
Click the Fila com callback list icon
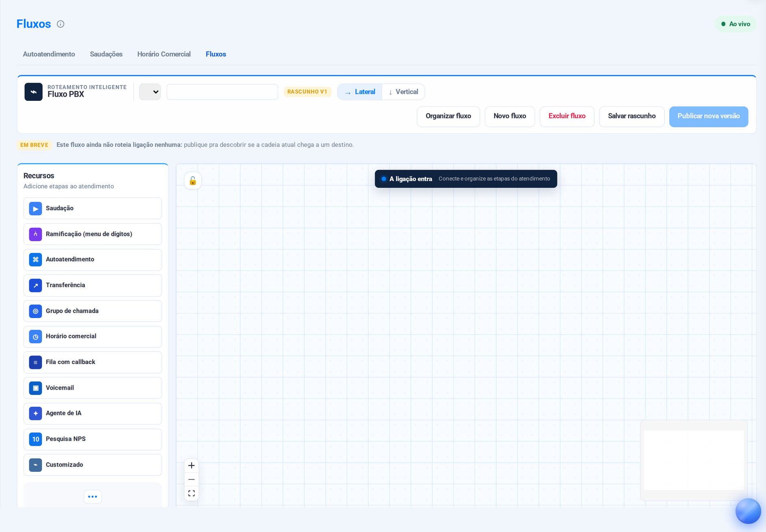(x=35, y=362)
